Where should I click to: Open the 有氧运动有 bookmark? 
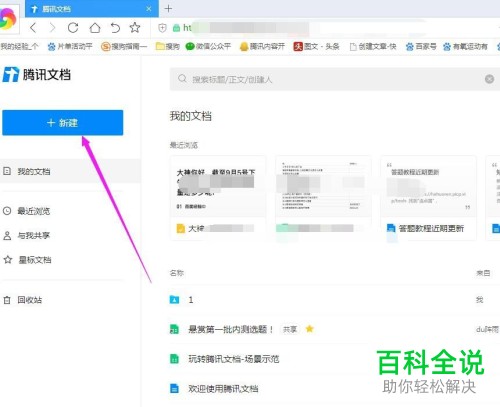click(x=465, y=46)
